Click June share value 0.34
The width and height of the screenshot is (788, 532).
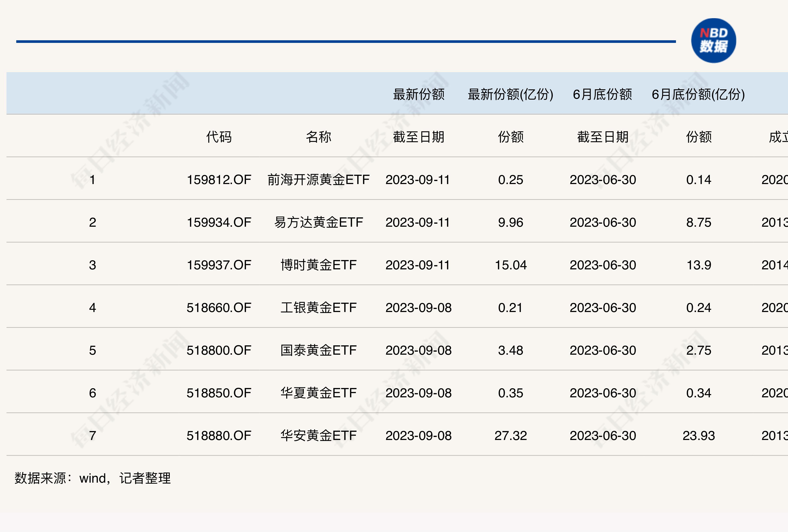tap(698, 393)
